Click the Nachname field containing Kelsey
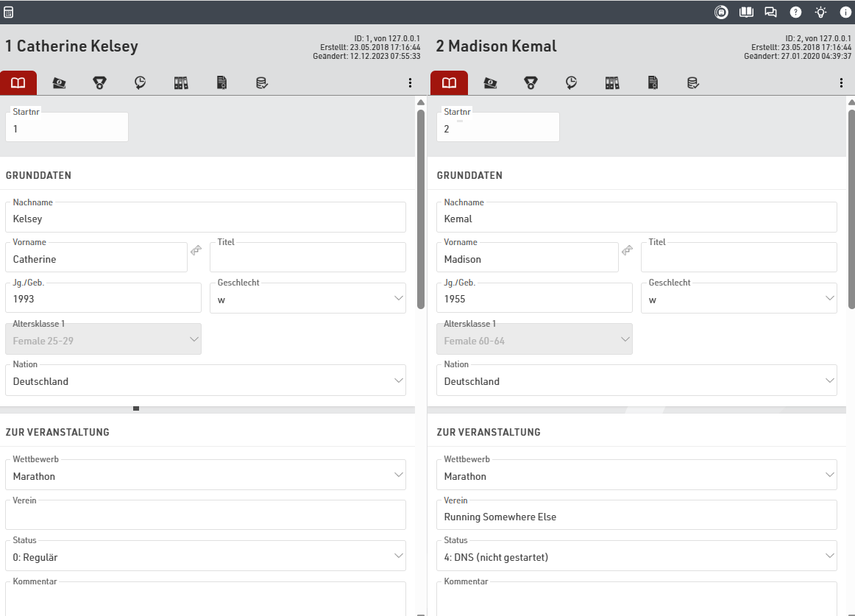This screenshot has width=855, height=616. coord(205,219)
